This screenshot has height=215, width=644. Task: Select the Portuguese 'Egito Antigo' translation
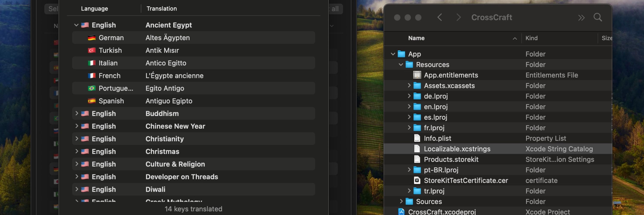pyautogui.click(x=165, y=88)
